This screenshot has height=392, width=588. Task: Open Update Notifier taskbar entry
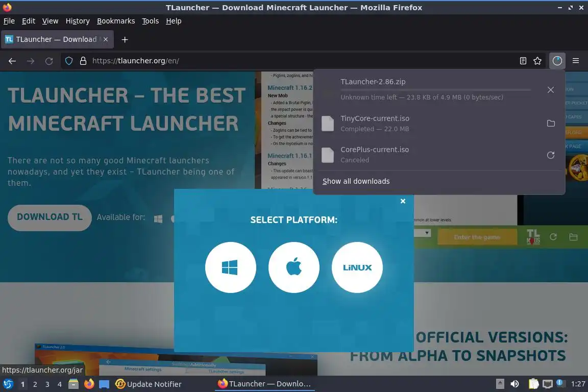(149, 384)
